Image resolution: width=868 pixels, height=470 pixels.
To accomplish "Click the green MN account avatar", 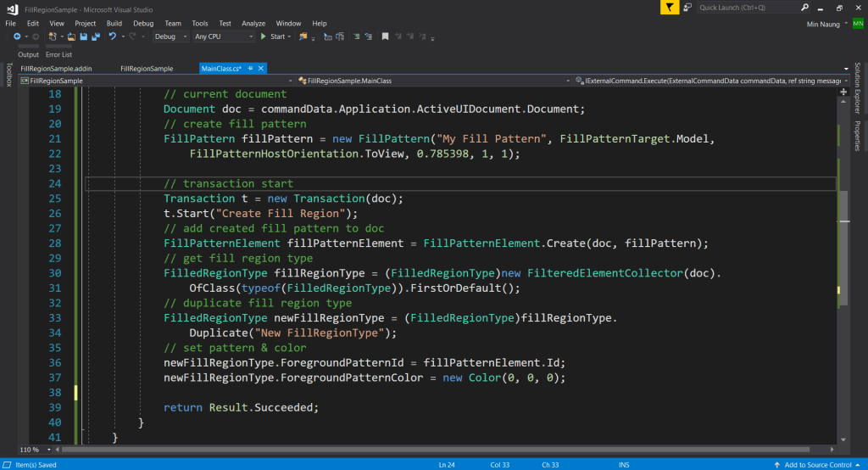I will click(857, 24).
